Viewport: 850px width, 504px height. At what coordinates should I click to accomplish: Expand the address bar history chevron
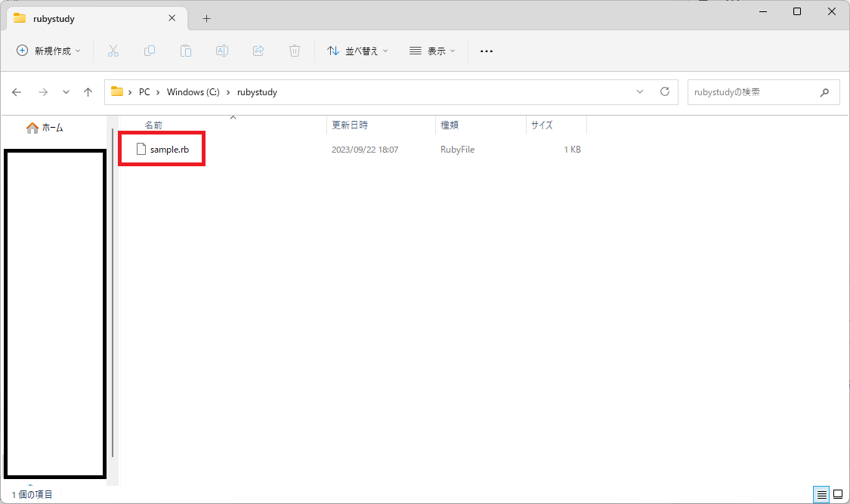pyautogui.click(x=640, y=92)
